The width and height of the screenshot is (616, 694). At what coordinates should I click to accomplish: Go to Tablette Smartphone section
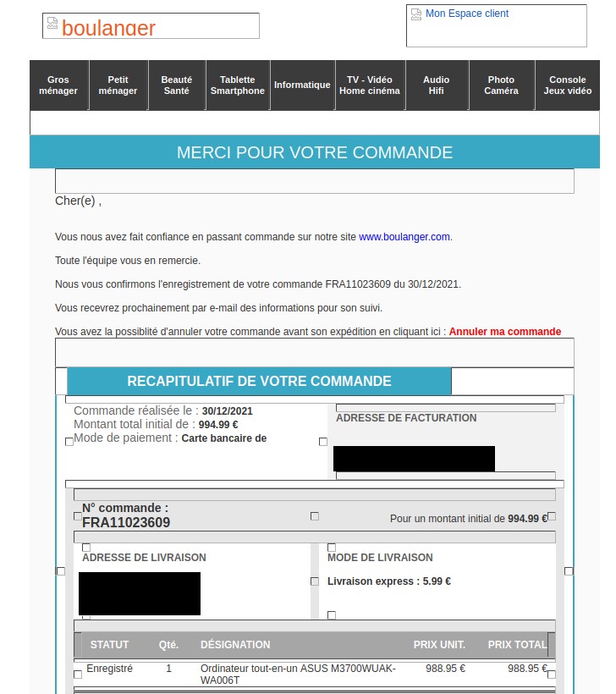pos(238,85)
